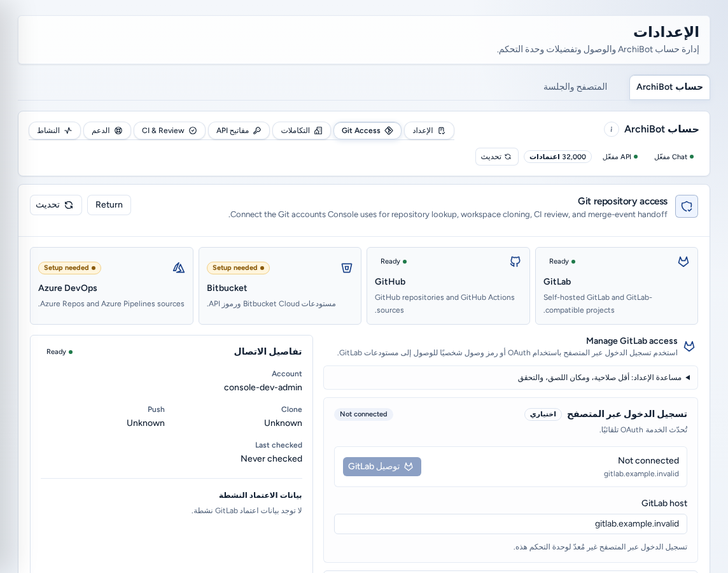Click Azure DevOps Setup needed badge
The image size is (728, 573).
coord(69,268)
